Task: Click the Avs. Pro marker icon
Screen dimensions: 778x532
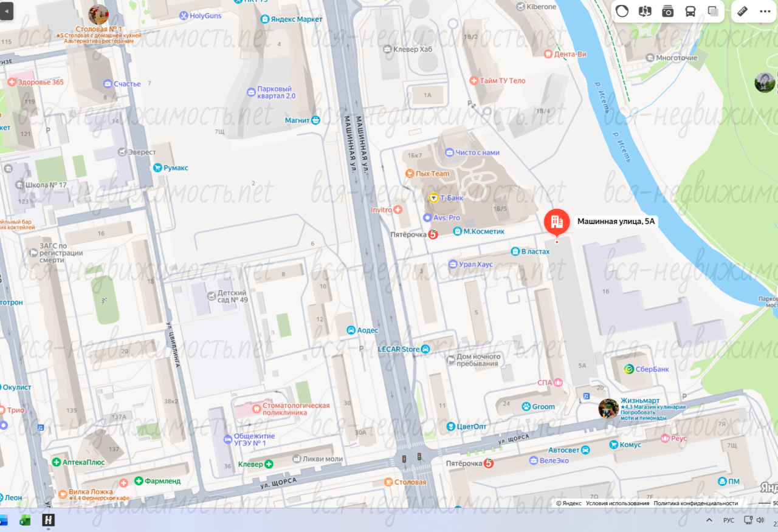Action: [x=427, y=217]
